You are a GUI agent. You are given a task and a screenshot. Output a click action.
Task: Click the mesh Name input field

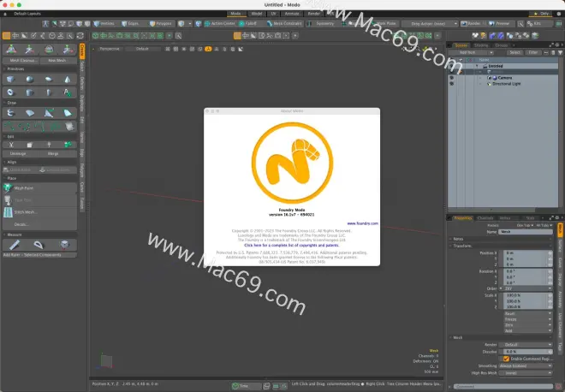[x=524, y=231]
